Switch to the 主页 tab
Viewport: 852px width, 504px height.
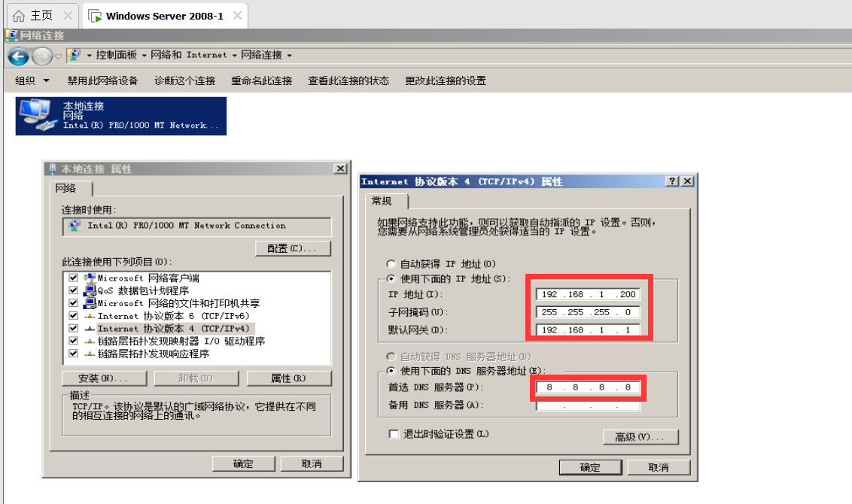[x=41, y=15]
